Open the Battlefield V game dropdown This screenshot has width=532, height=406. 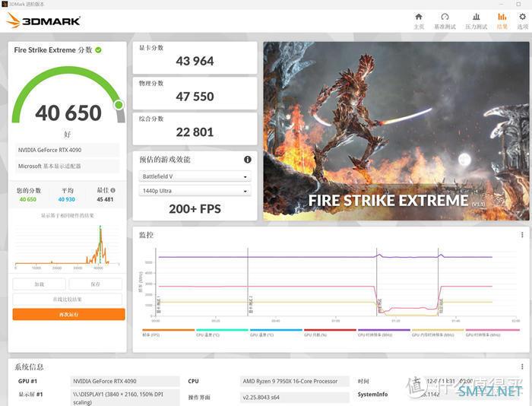(x=195, y=176)
